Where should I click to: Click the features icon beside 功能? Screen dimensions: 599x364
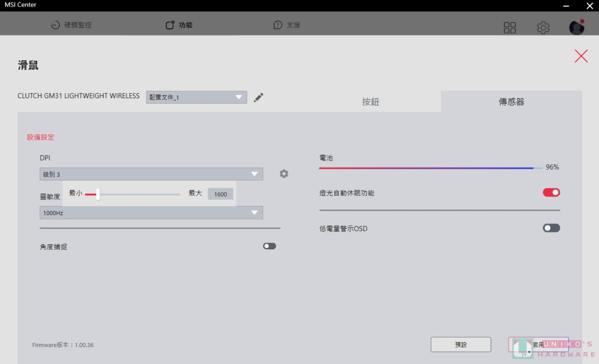[170, 25]
